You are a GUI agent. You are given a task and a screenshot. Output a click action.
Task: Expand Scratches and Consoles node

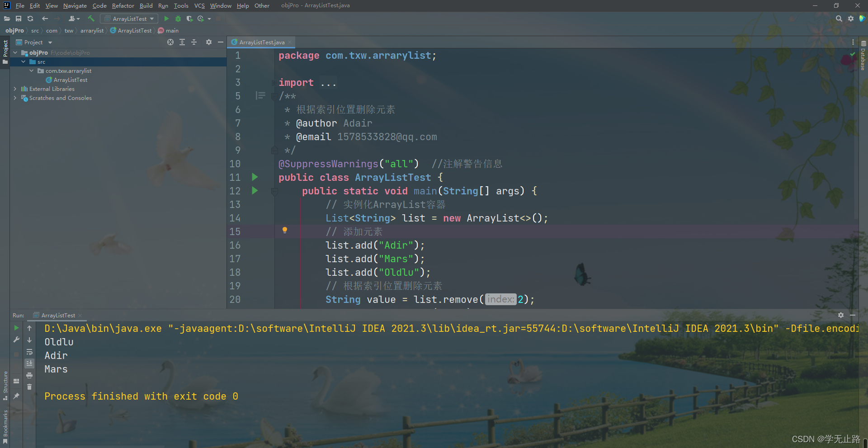click(x=15, y=98)
